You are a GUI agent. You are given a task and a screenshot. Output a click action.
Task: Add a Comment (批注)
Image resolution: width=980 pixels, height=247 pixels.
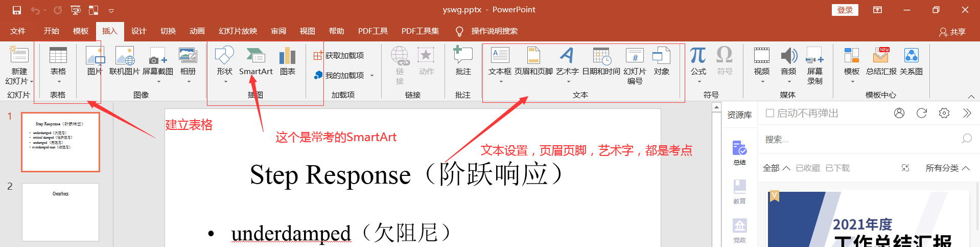coord(463,61)
